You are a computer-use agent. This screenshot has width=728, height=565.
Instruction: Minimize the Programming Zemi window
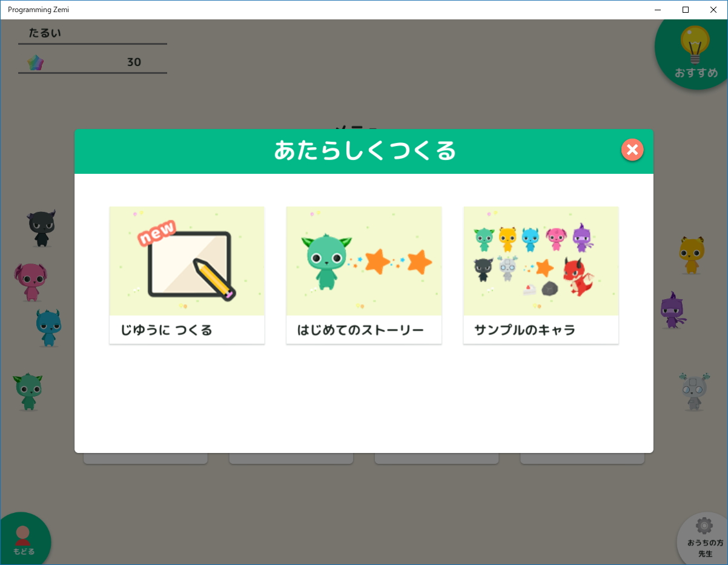tap(657, 10)
